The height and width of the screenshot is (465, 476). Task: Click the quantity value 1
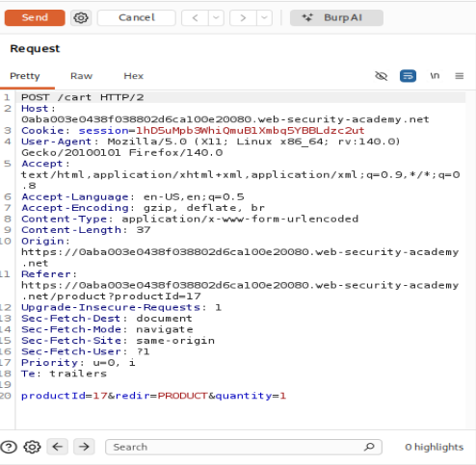(x=282, y=396)
